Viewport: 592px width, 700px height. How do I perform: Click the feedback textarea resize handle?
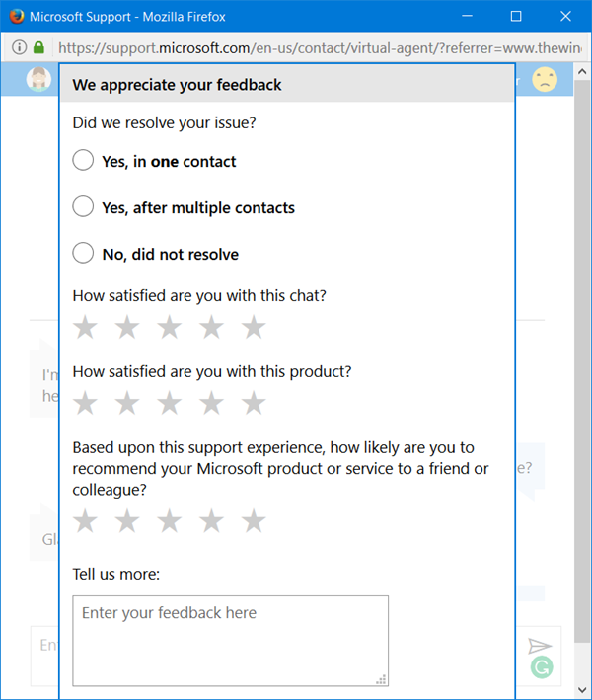(x=382, y=678)
